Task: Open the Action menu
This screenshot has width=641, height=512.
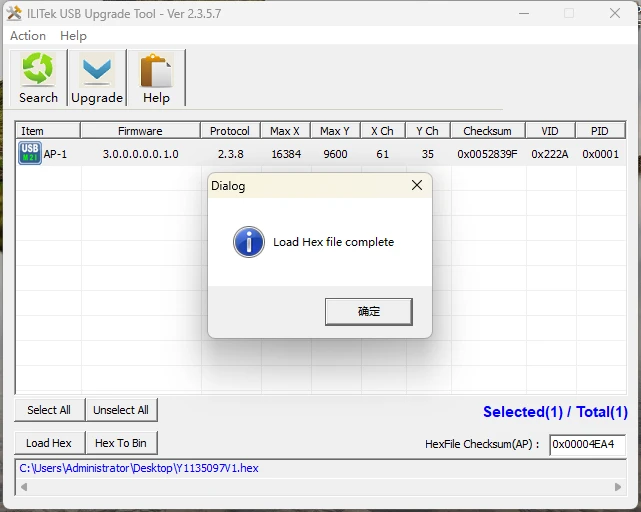Action: [28, 36]
